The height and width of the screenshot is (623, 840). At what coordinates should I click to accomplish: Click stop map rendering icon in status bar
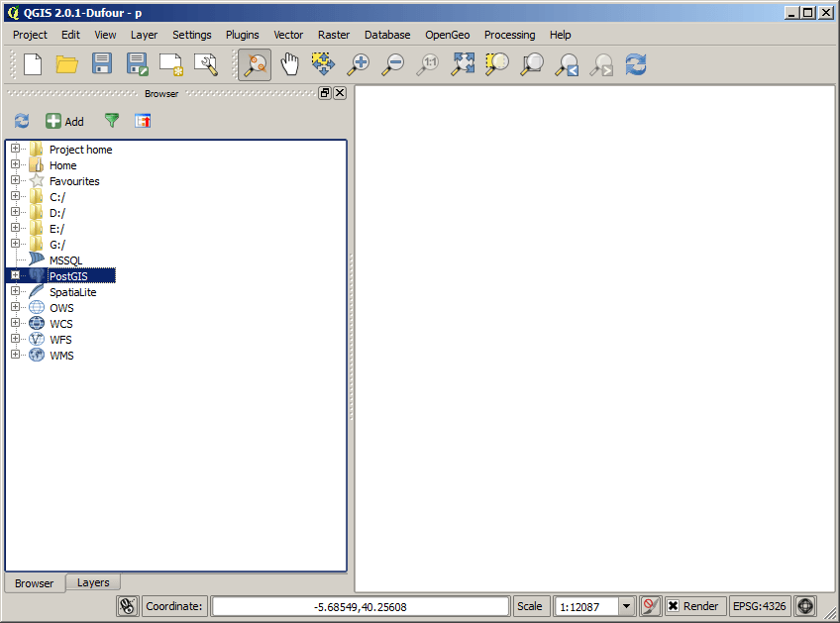(x=651, y=606)
